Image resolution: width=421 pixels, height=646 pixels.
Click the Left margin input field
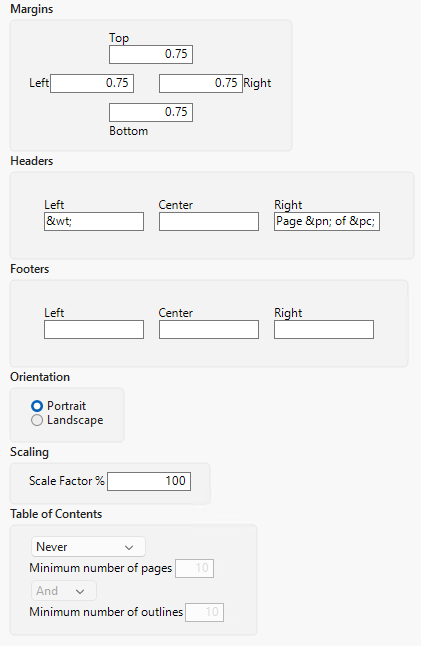(x=92, y=83)
